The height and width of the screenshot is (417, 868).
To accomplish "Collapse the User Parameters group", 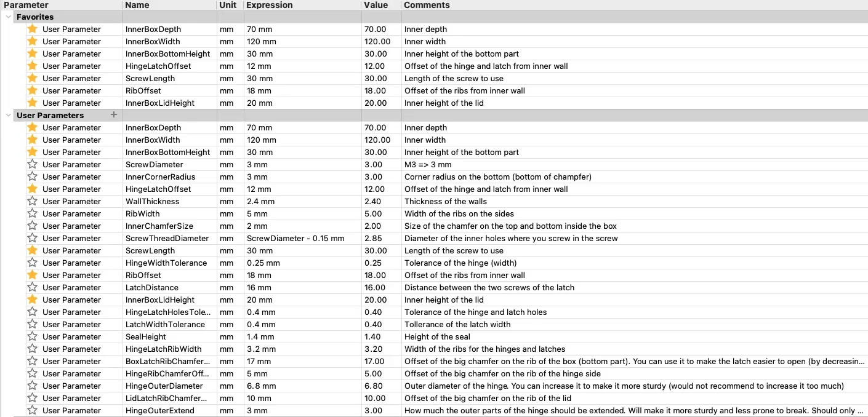I will tap(8, 116).
